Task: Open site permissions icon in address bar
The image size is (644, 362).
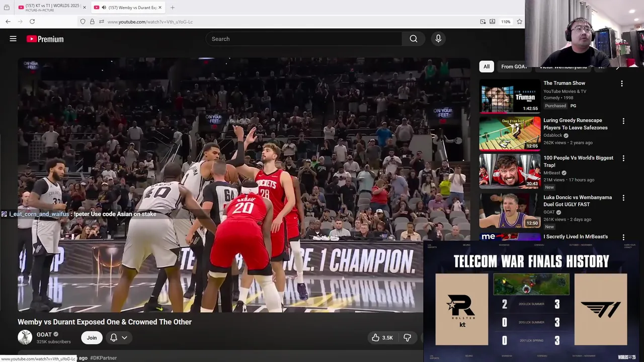Action: point(102,22)
